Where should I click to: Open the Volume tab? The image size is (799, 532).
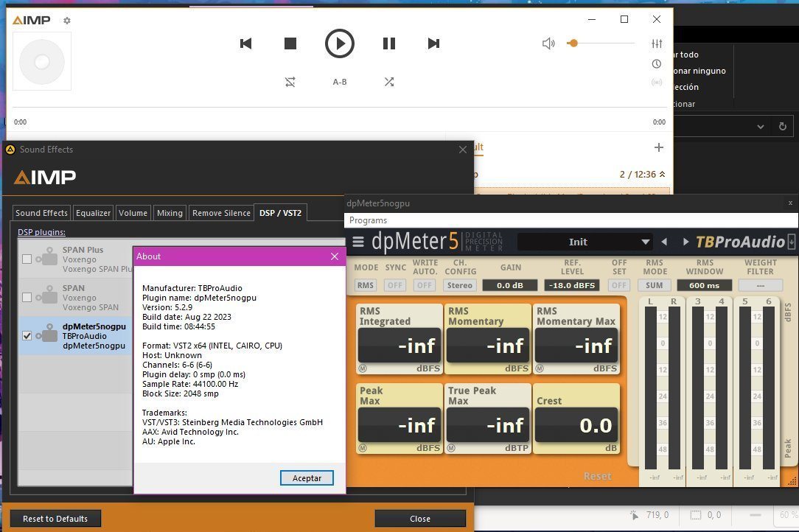[133, 213]
